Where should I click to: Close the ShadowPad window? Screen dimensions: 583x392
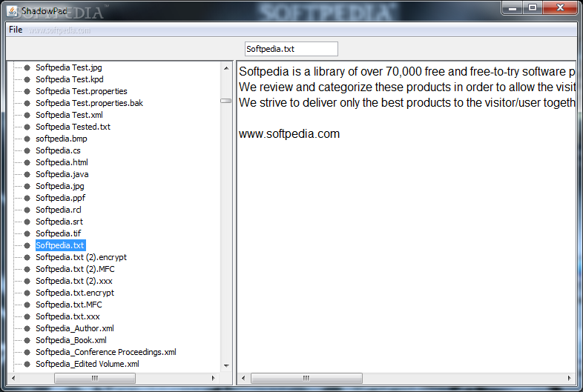(x=560, y=8)
